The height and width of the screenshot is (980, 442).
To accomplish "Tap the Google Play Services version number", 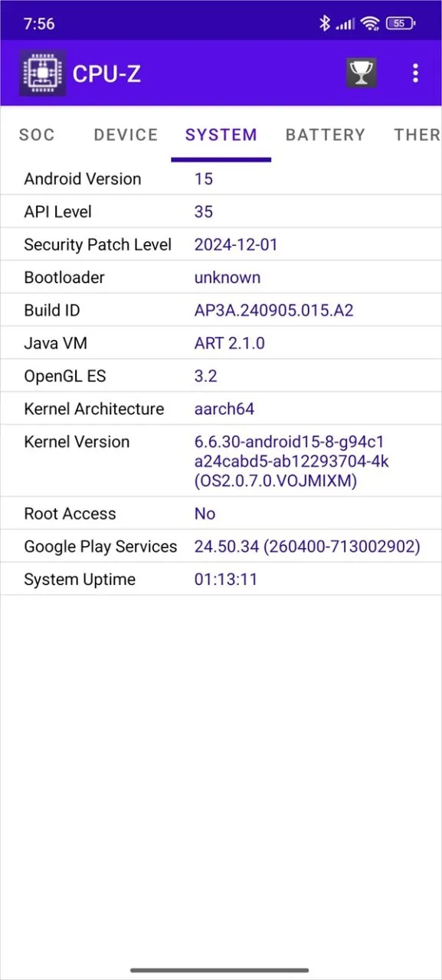I will tap(306, 546).
